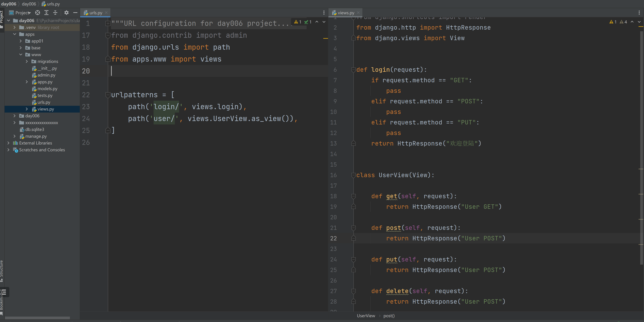Close the views.py editor tab
The width and height of the screenshot is (644, 322).
[358, 13]
